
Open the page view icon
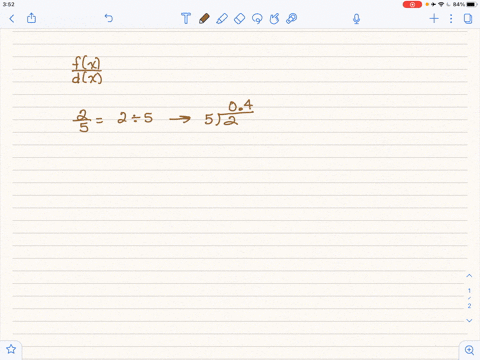click(x=468, y=18)
